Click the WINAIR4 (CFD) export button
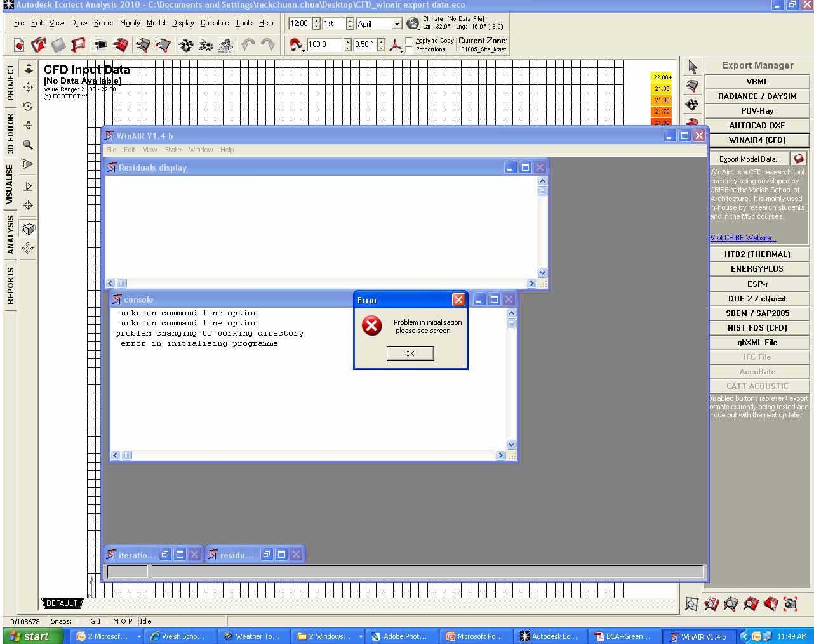This screenshot has height=644, width=814. coord(757,140)
